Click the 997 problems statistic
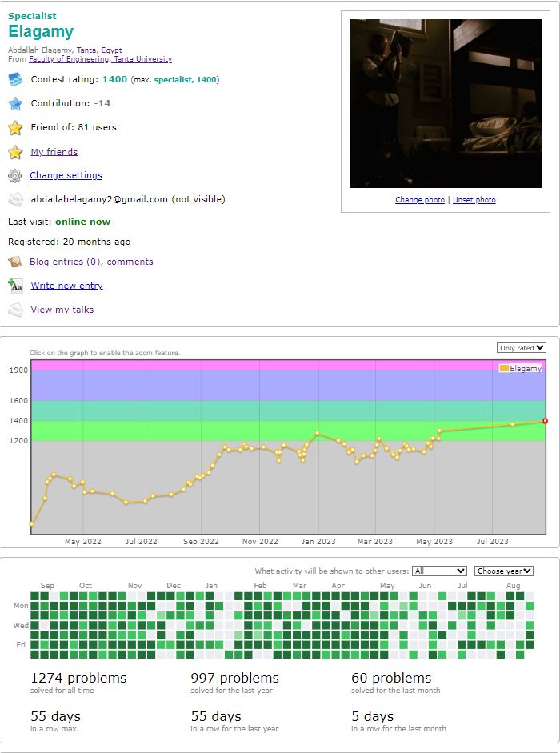Image resolution: width=560 pixels, height=753 pixels. pyautogui.click(x=235, y=683)
